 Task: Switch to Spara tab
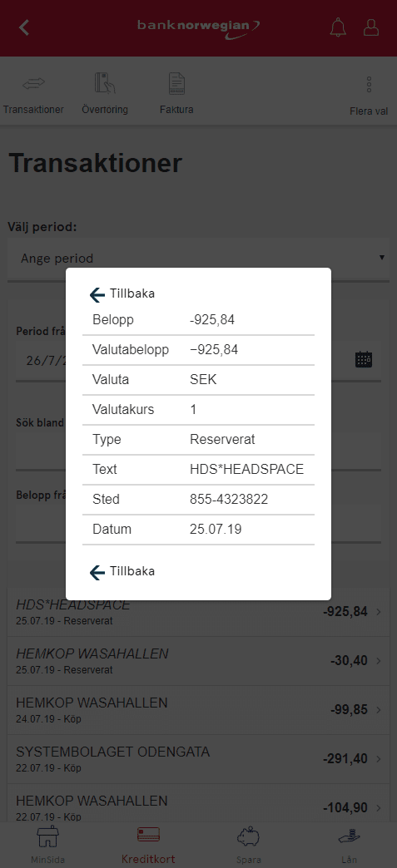click(248, 846)
